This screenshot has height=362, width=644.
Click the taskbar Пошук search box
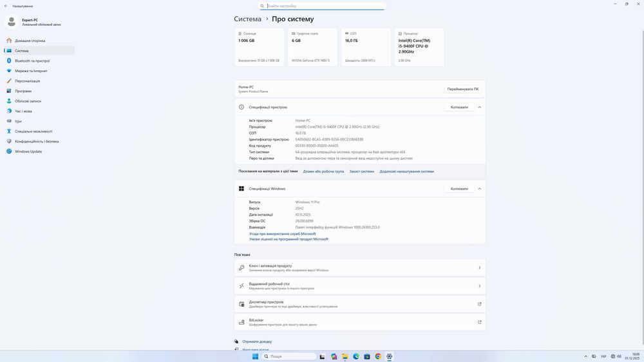point(289,356)
